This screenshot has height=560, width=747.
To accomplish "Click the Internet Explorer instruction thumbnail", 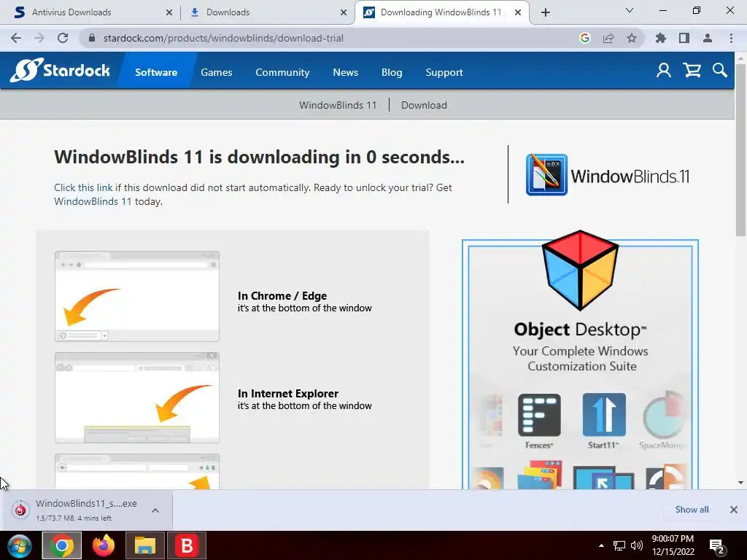I will tap(136, 397).
